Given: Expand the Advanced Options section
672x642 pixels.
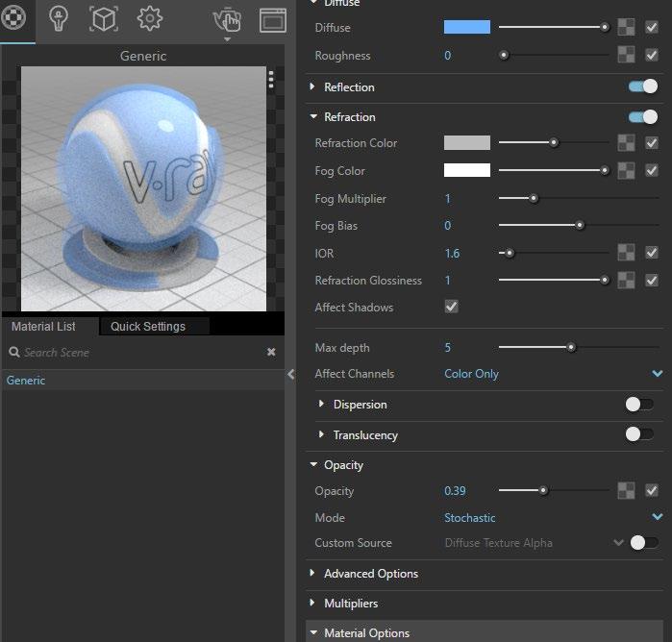Looking at the screenshot, I should coord(312,573).
